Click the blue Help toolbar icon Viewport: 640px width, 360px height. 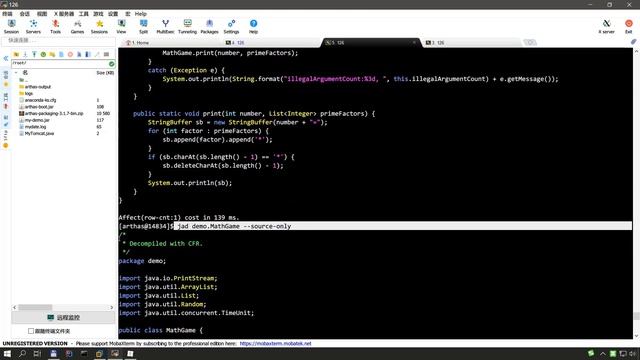pos(253,26)
